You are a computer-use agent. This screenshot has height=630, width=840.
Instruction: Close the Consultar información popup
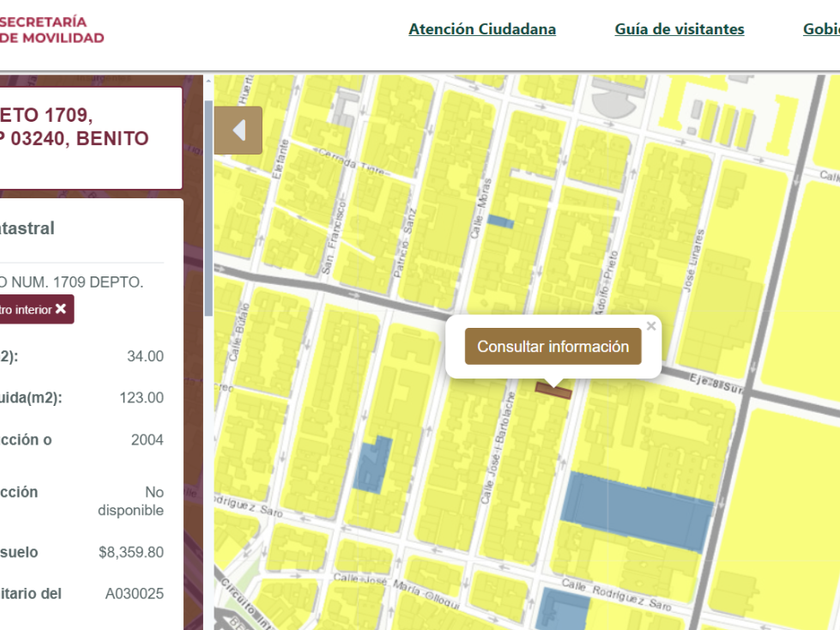pyautogui.click(x=651, y=326)
